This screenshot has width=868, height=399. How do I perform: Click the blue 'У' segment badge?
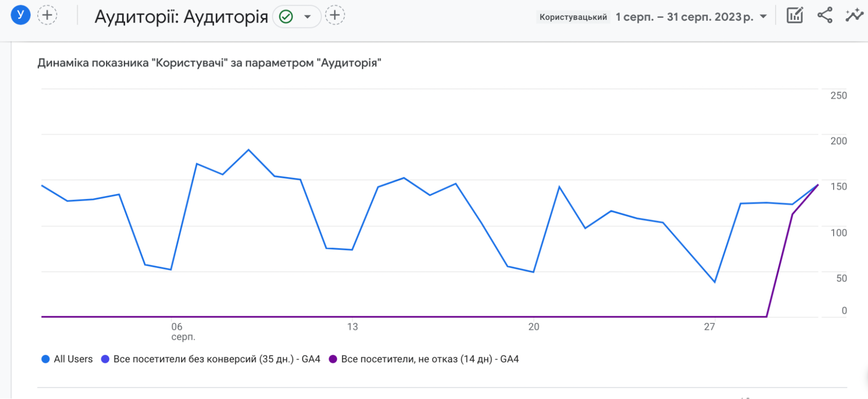[x=20, y=15]
